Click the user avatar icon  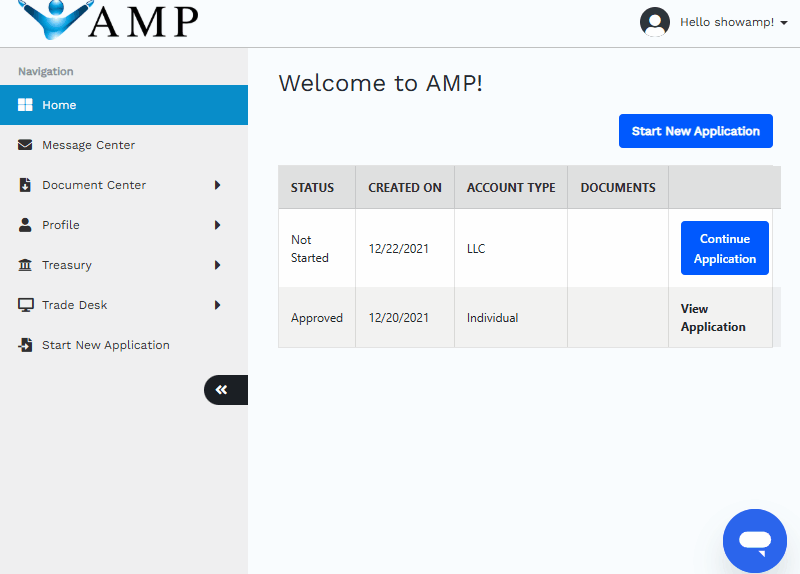coord(655,22)
